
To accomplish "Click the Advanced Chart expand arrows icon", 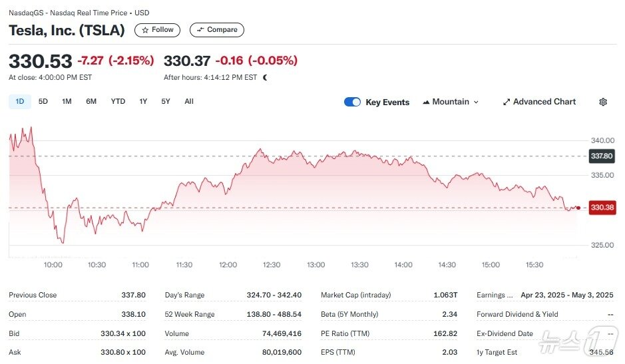I will (507, 102).
